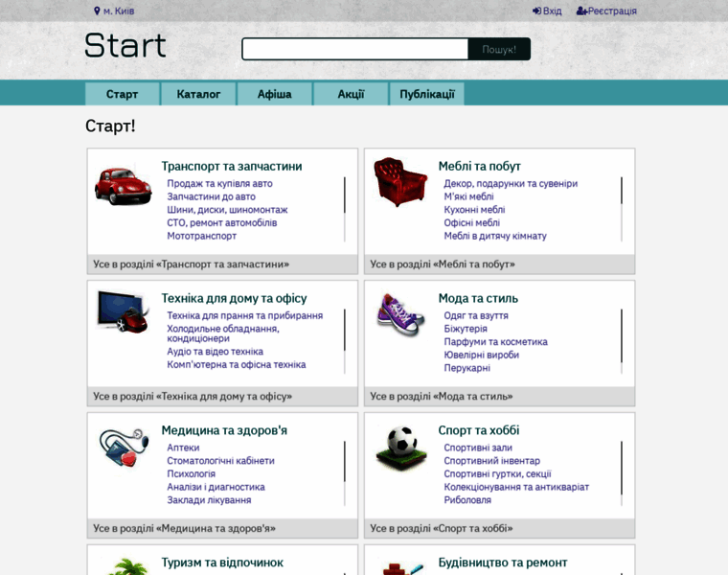The height and width of the screenshot is (575, 728).
Task: Click the Start logo
Action: [x=125, y=45]
